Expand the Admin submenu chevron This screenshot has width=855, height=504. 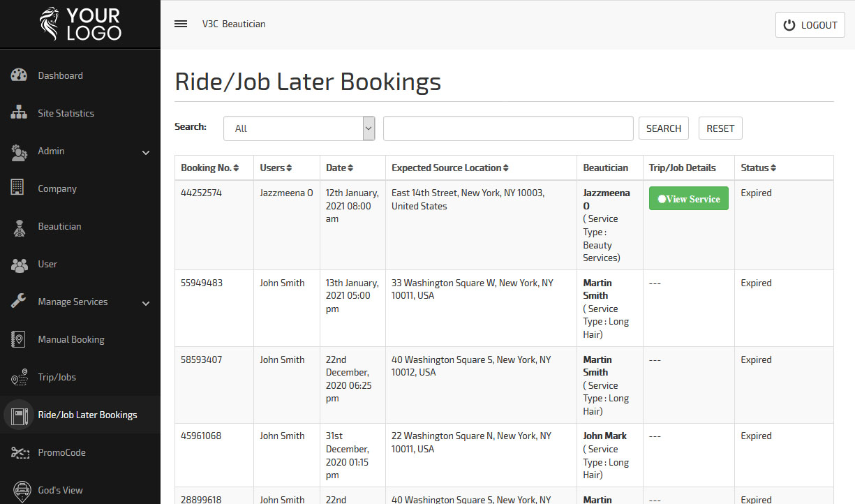[146, 152]
